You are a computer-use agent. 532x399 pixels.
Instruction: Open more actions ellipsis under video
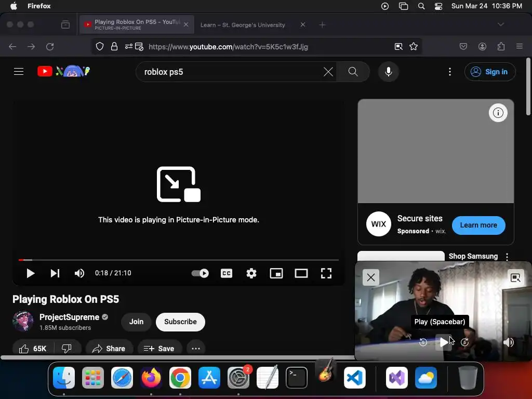[196, 349]
